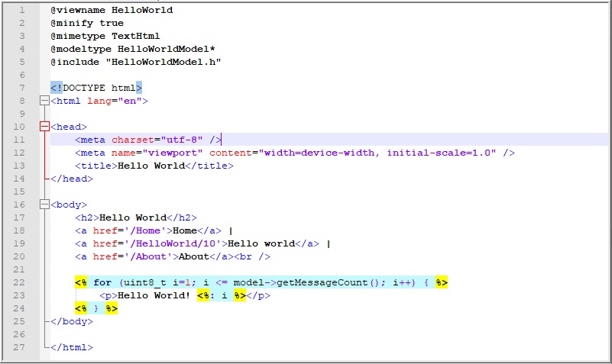The height and width of the screenshot is (364, 612).
Task: Click 'model->getMessageCount()' in the loop
Action: click(307, 282)
